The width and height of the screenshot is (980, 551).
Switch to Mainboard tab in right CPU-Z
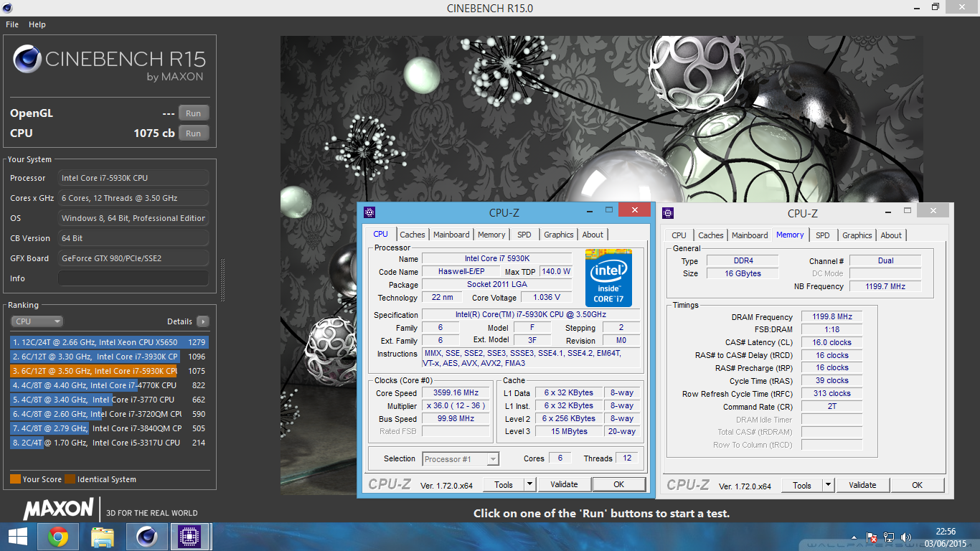750,235
